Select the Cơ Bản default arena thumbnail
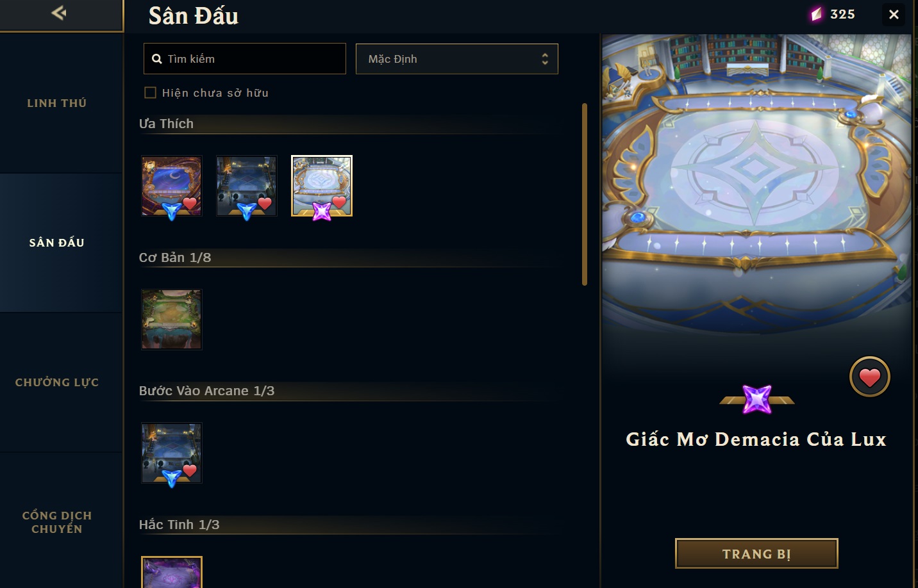Viewport: 918px width, 588px height. coord(172,319)
